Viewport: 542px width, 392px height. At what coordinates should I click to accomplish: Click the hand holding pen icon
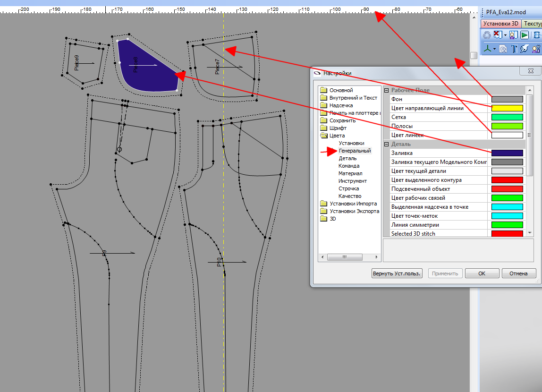pyautogui.click(x=525, y=49)
